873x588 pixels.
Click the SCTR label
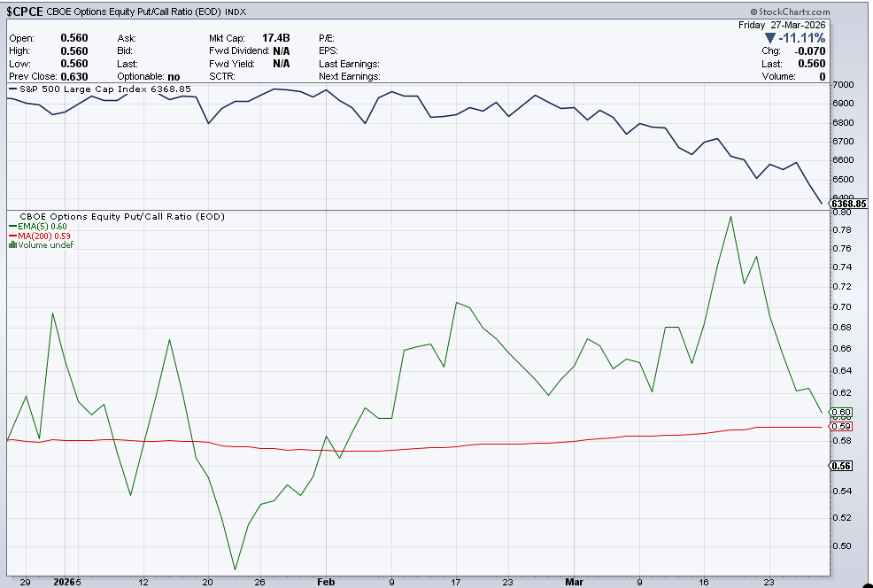(222, 76)
